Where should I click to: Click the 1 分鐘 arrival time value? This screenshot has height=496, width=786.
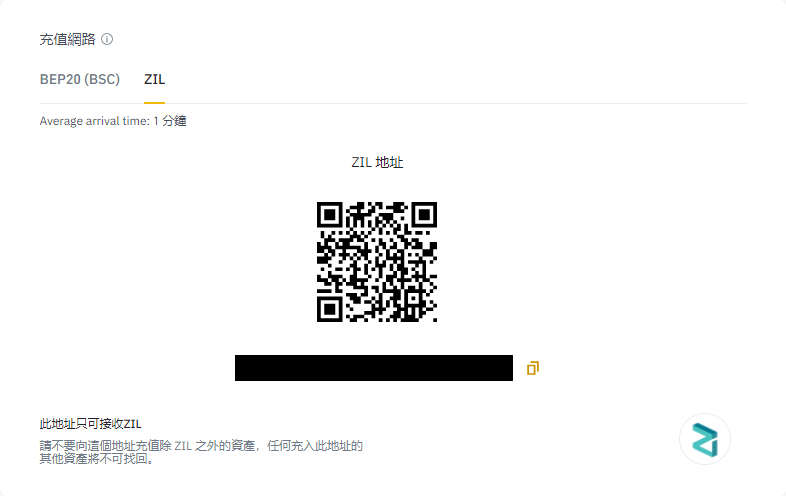(170, 121)
